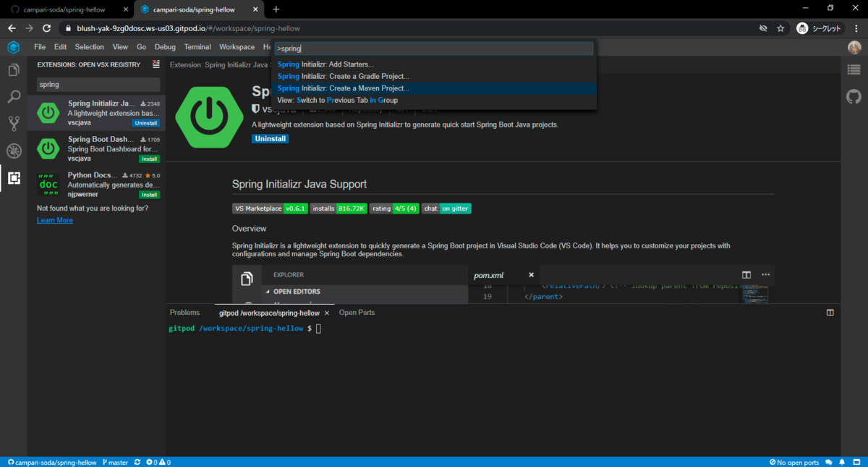The width and height of the screenshot is (868, 467).
Task: Click the large Uninstall button on the extension page
Action: click(x=270, y=139)
